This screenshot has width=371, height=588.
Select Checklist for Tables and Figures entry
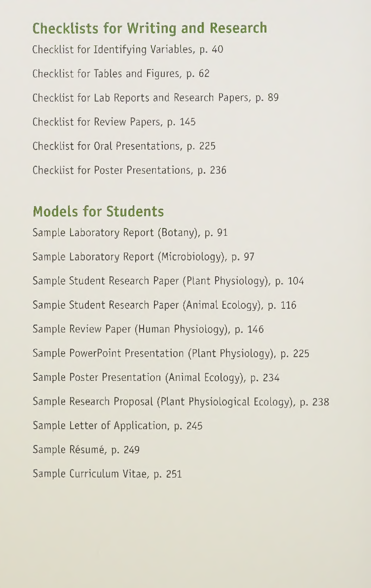click(121, 73)
